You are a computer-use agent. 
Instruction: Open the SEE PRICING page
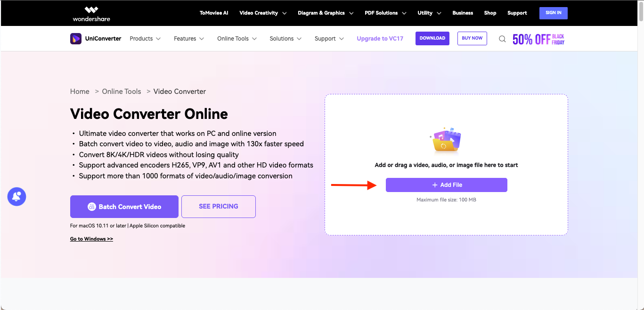tap(218, 206)
